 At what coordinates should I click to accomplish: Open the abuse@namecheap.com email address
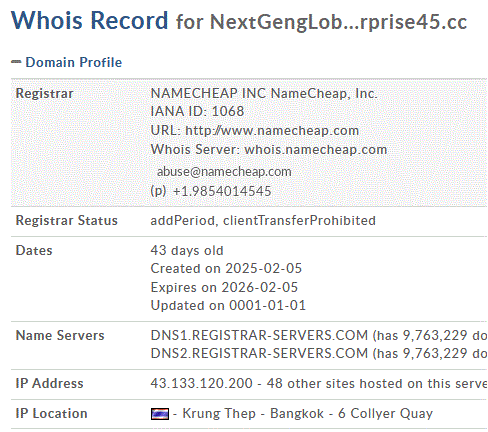224,172
